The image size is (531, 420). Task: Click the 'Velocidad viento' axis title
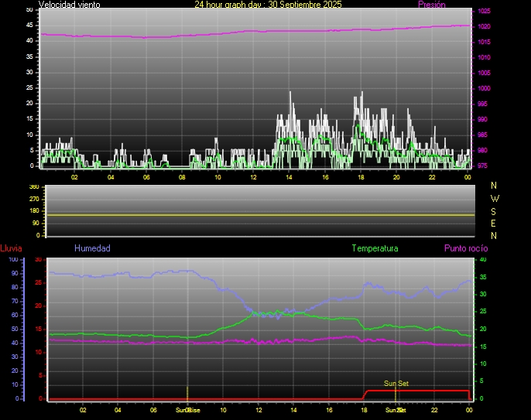click(x=69, y=5)
